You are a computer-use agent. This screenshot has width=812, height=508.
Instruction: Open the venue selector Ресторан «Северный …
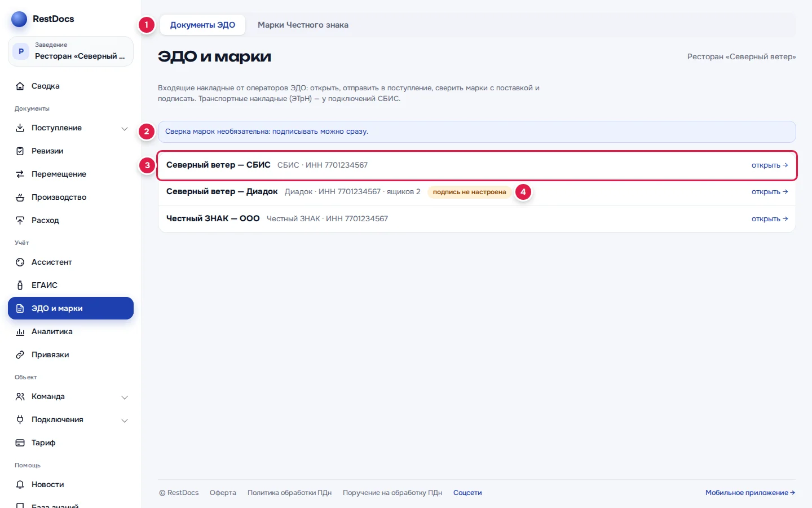70,51
